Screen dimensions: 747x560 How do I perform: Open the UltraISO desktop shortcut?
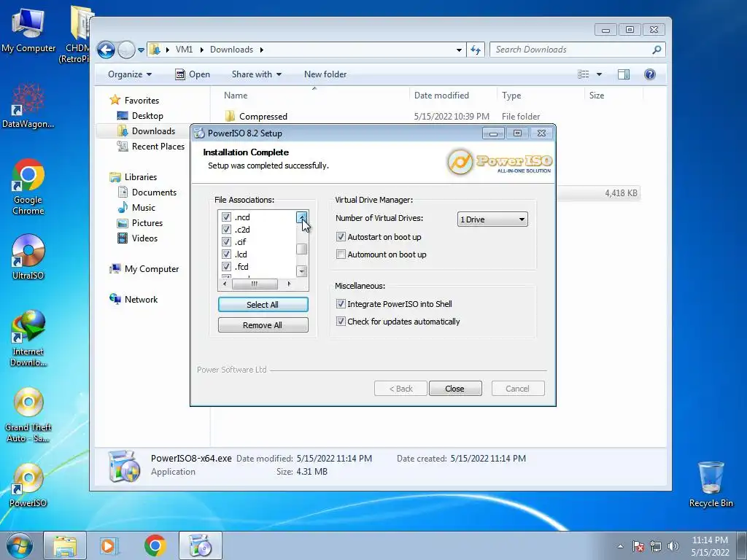28,257
